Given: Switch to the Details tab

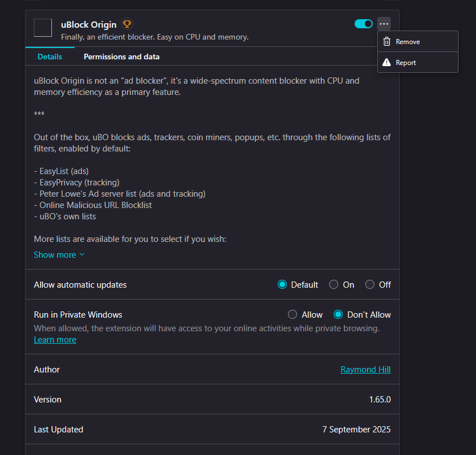Looking at the screenshot, I should [50, 57].
